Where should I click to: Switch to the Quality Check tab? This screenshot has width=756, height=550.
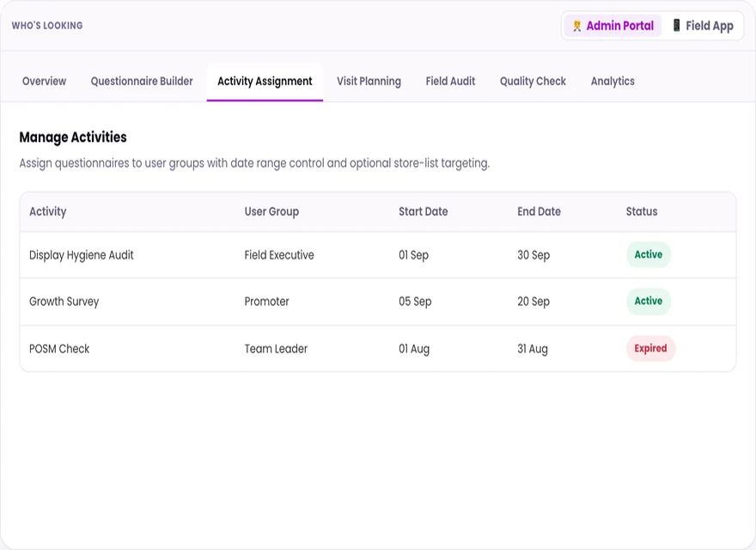[533, 81]
